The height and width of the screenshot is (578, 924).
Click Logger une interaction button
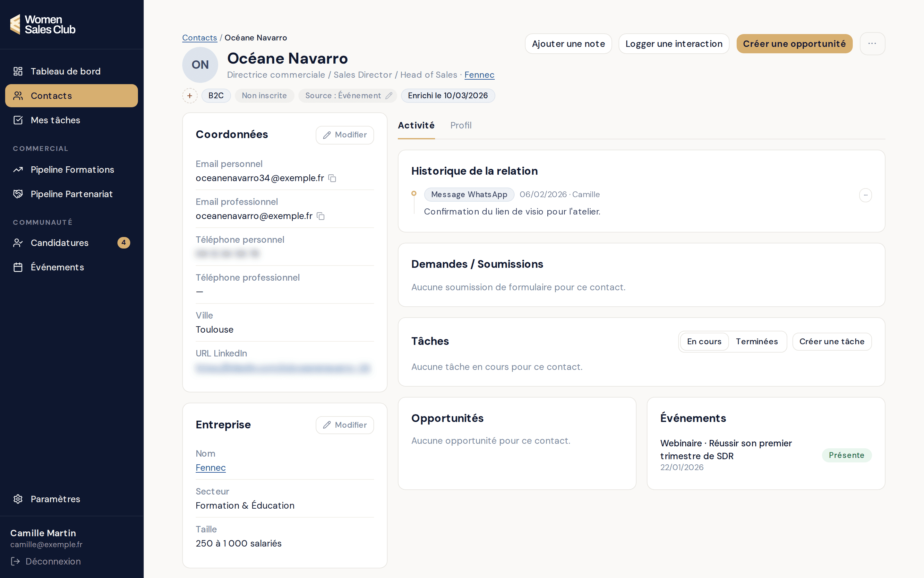pos(674,44)
